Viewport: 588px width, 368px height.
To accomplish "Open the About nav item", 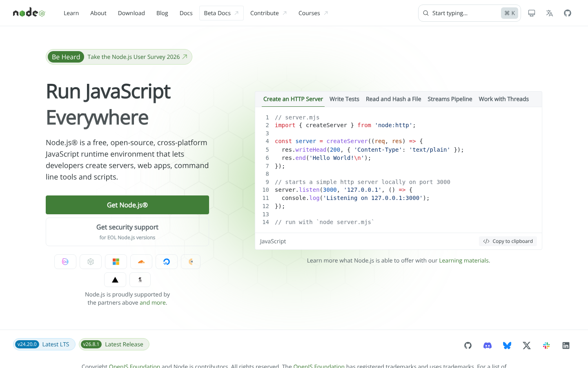I will pos(98,13).
